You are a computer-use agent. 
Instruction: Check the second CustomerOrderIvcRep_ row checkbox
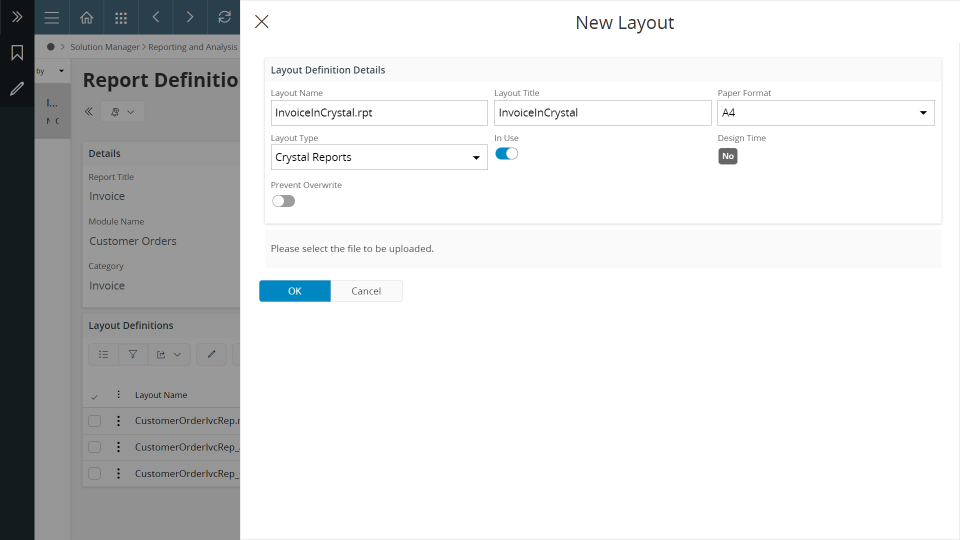94,447
